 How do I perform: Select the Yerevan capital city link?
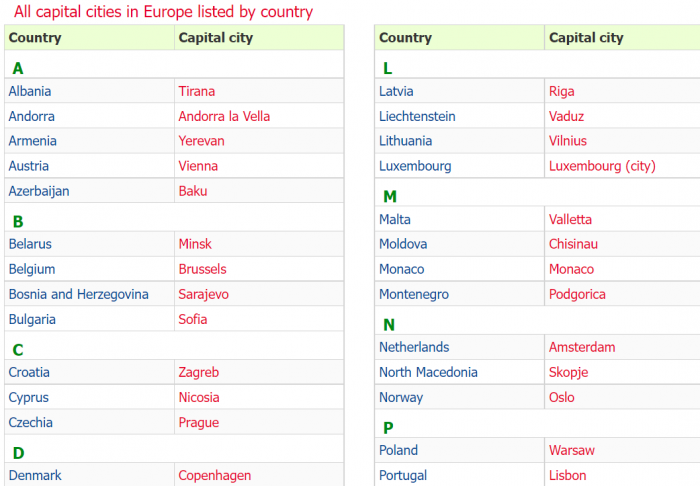(201, 141)
